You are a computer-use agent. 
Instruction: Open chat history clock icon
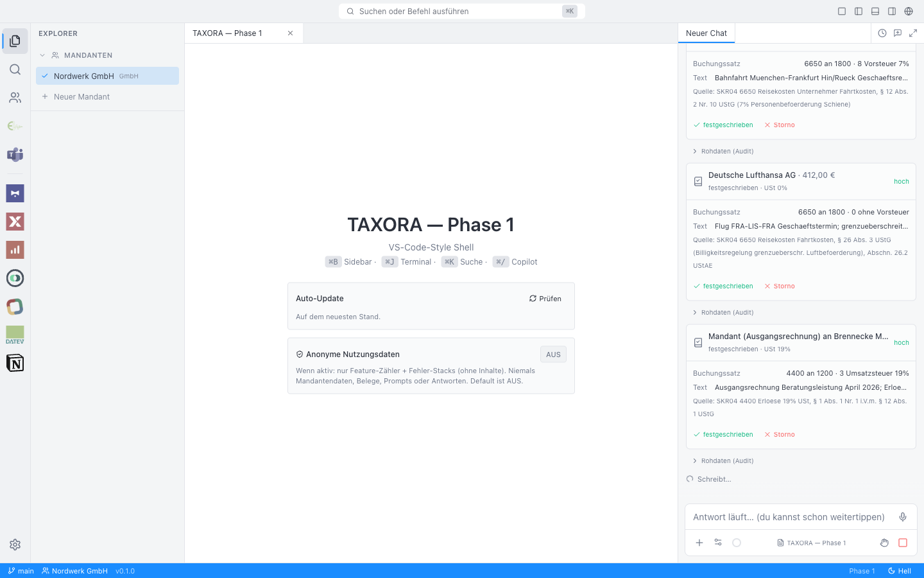[x=882, y=33]
